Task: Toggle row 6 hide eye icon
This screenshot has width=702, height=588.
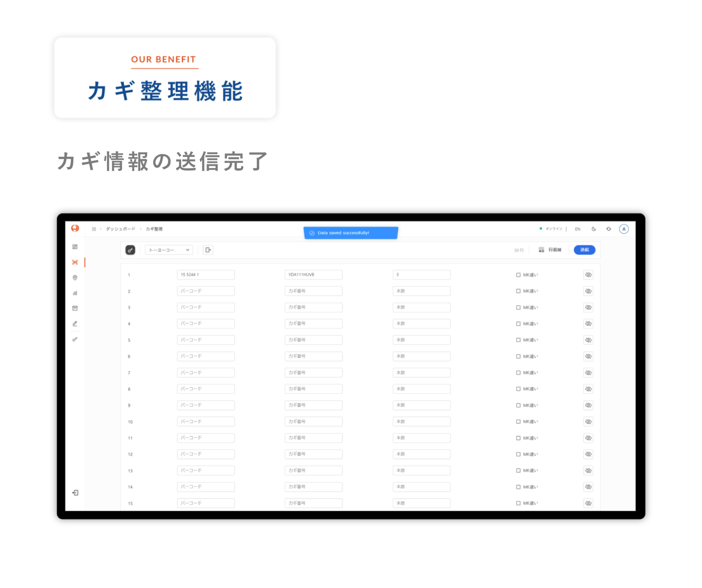Action: click(588, 356)
